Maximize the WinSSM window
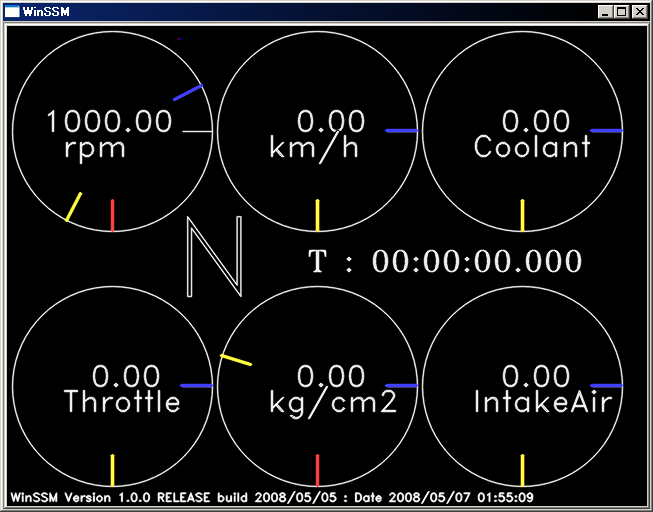The width and height of the screenshot is (653, 512). coord(622,12)
